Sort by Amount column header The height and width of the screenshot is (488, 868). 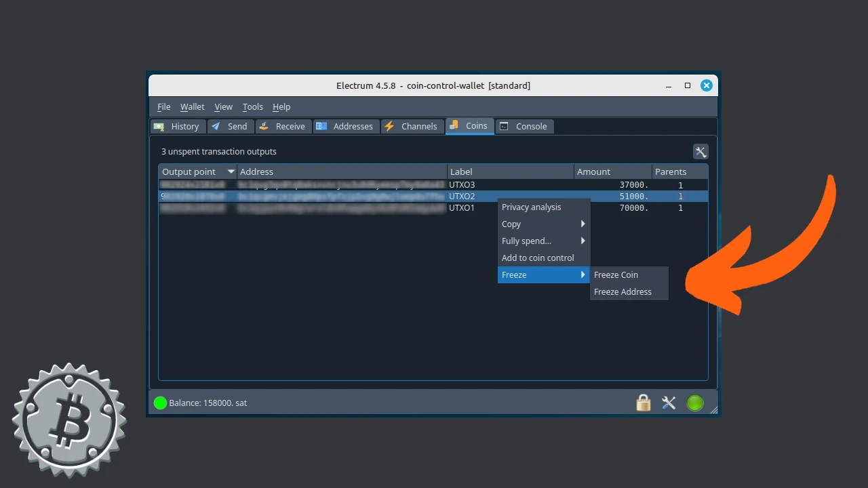click(613, 172)
